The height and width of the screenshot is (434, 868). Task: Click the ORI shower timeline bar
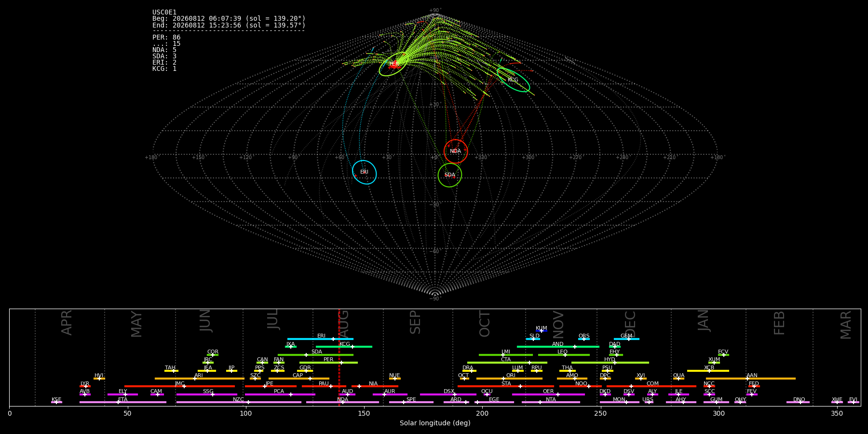pyautogui.click(x=509, y=379)
